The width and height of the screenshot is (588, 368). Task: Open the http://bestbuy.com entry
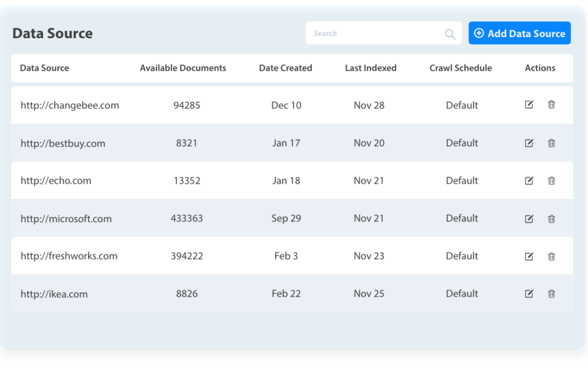point(63,144)
